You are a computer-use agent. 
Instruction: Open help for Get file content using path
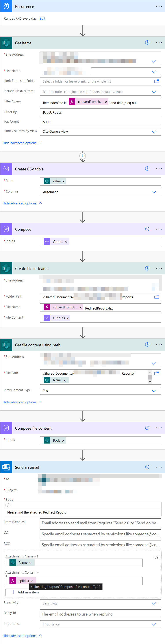147,344
